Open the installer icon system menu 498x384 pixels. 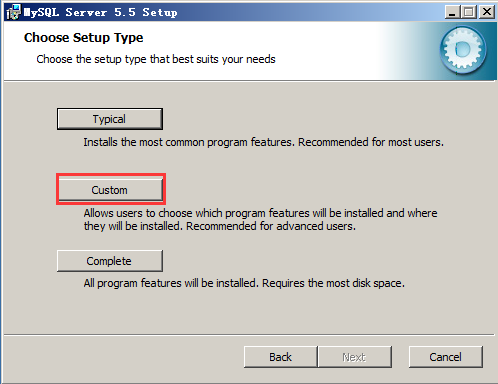pyautogui.click(x=13, y=12)
